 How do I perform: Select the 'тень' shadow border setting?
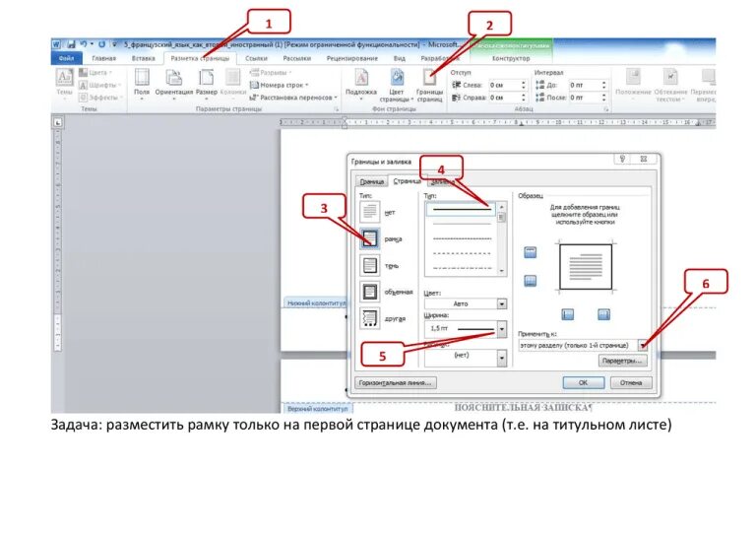coord(370,265)
